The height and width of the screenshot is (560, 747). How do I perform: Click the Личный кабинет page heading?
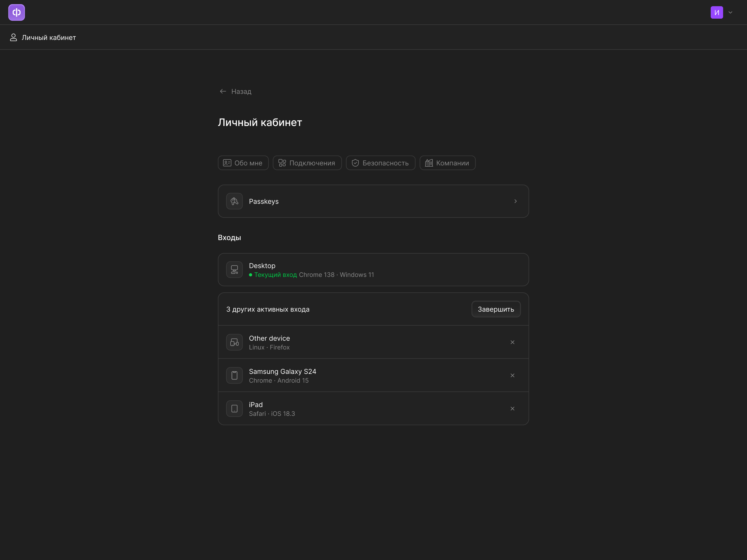click(260, 122)
